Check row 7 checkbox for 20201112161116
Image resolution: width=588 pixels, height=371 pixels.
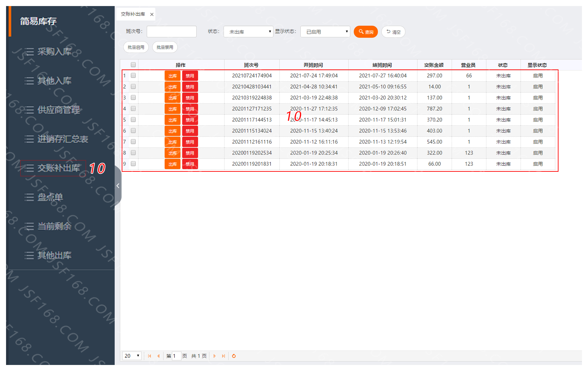[x=133, y=142]
